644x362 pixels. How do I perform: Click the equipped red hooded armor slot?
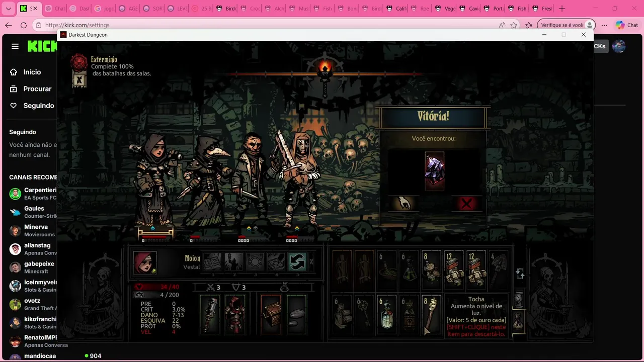click(x=234, y=314)
